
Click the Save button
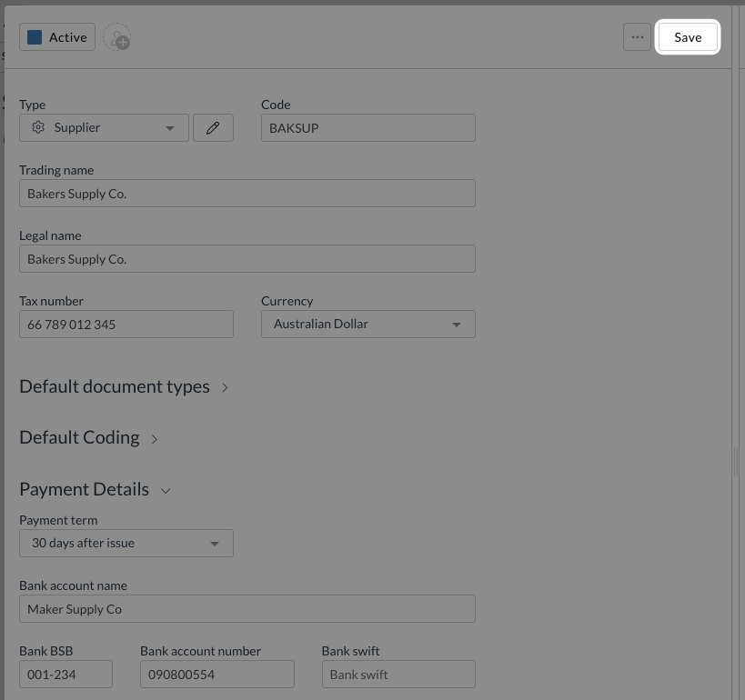pyautogui.click(x=688, y=37)
